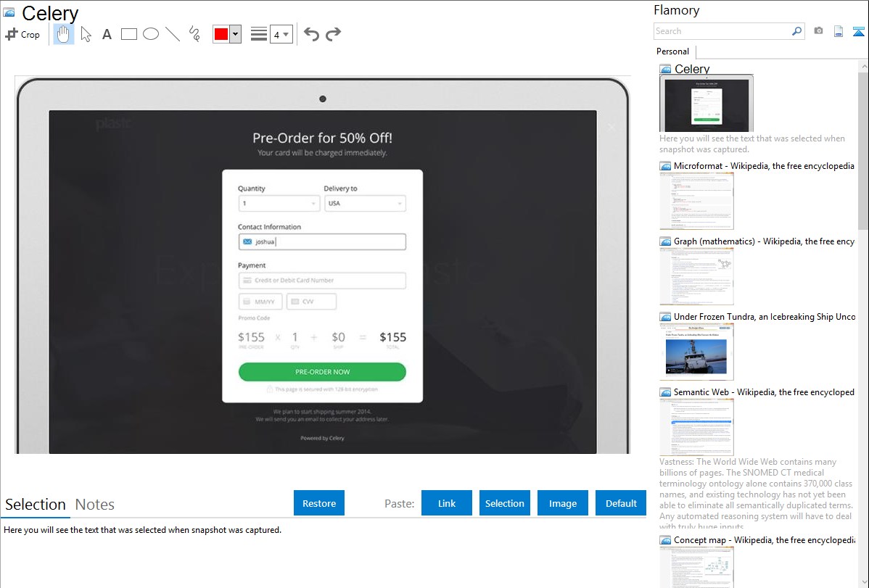Open the Quantity dropdown in the snapshot
Image resolution: width=869 pixels, height=588 pixels.
pyautogui.click(x=279, y=204)
